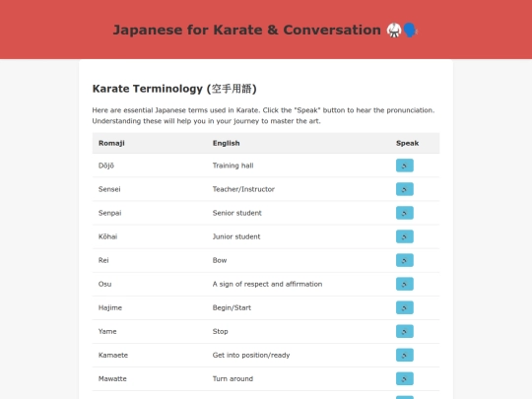Hear the word Yame spoken

click(x=405, y=331)
